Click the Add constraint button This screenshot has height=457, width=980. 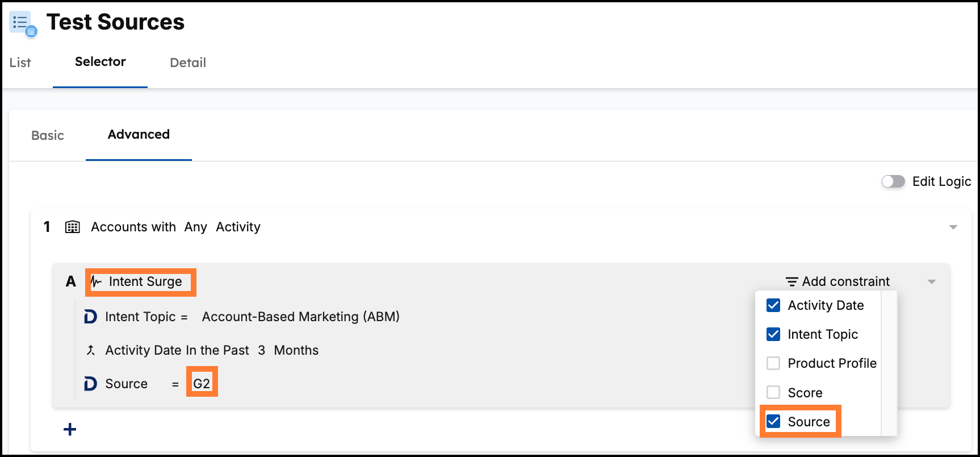pos(838,281)
